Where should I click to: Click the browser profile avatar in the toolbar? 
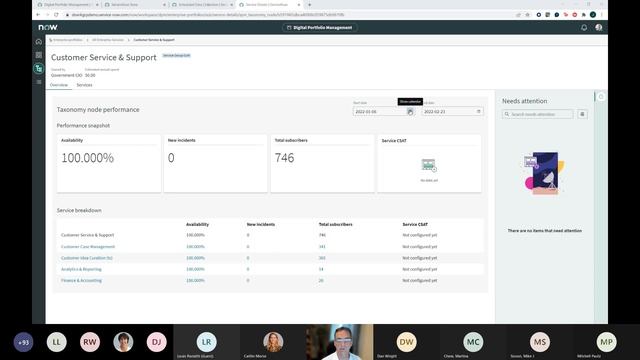593,15
